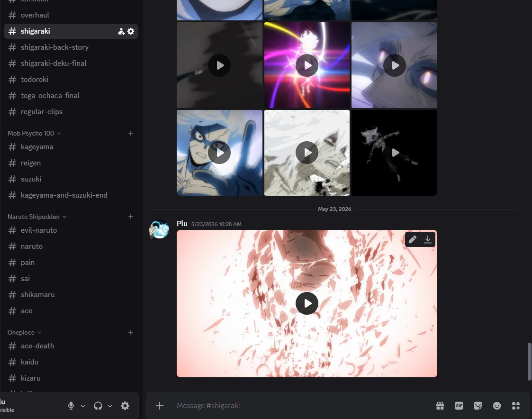The width and height of the screenshot is (532, 419).
Task: Open regular-clips channel
Action: point(71,112)
